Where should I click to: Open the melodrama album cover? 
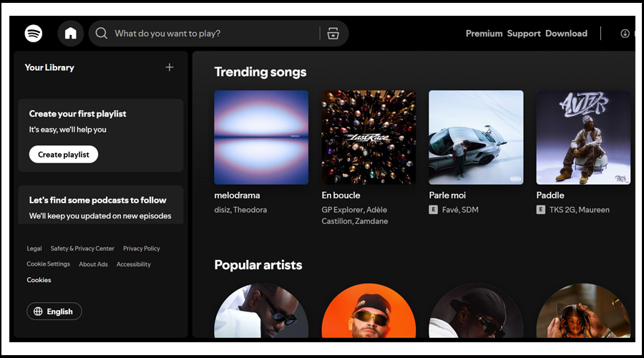[x=261, y=137]
